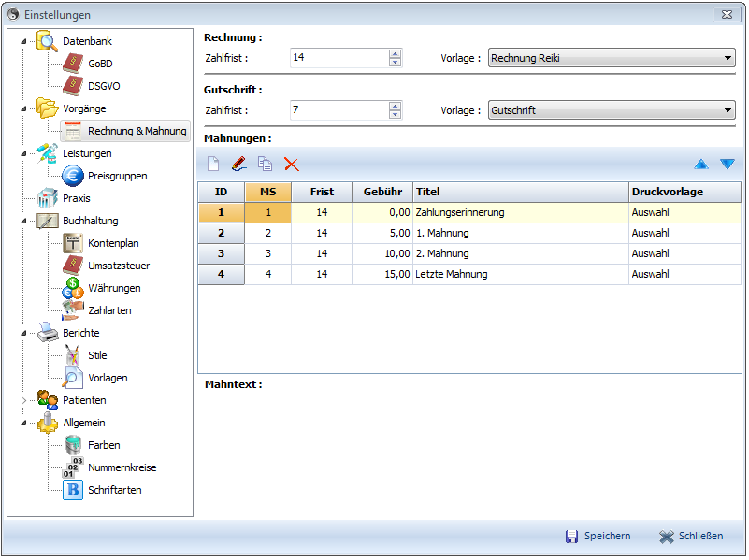The width and height of the screenshot is (749, 560).
Task: Open the Farben color settings
Action: pyautogui.click(x=103, y=445)
